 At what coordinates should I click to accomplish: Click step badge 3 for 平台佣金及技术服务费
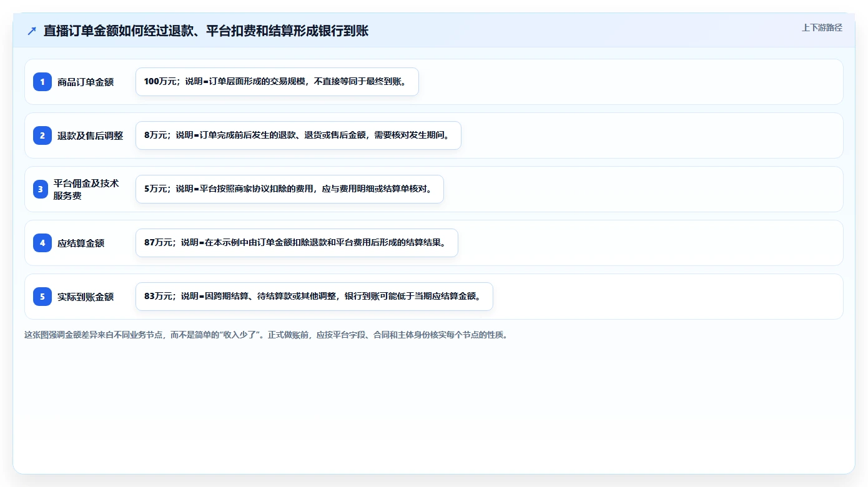(41, 189)
